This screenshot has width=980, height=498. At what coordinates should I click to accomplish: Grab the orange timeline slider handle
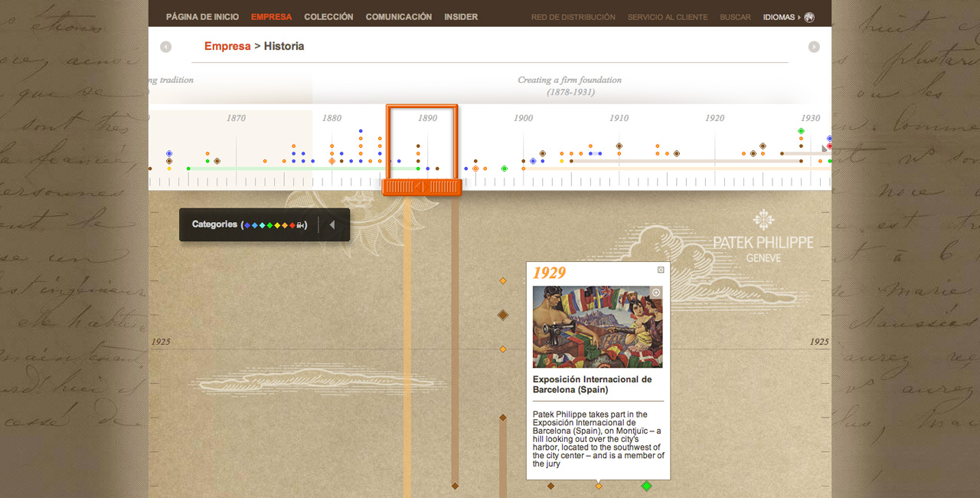point(422,187)
